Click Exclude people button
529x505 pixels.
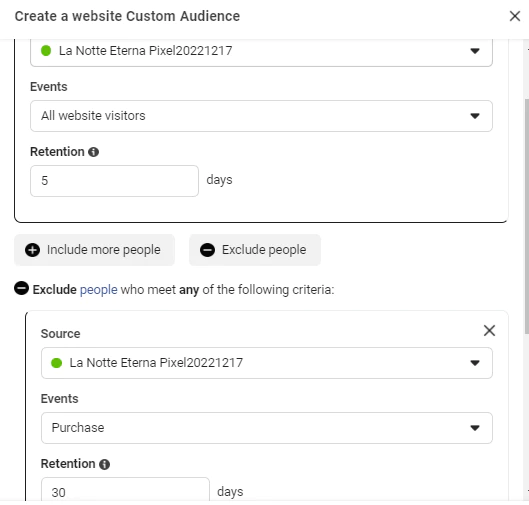pos(255,250)
